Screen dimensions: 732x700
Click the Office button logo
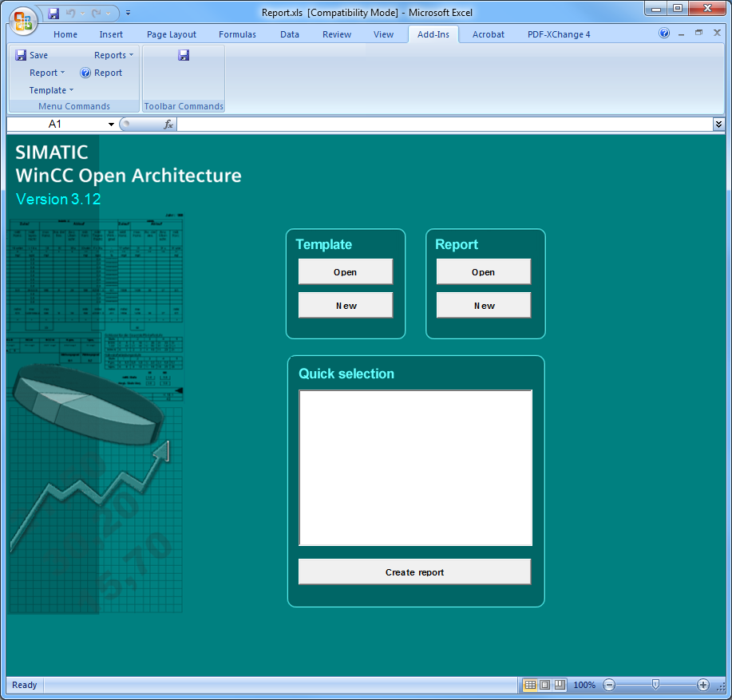[23, 22]
